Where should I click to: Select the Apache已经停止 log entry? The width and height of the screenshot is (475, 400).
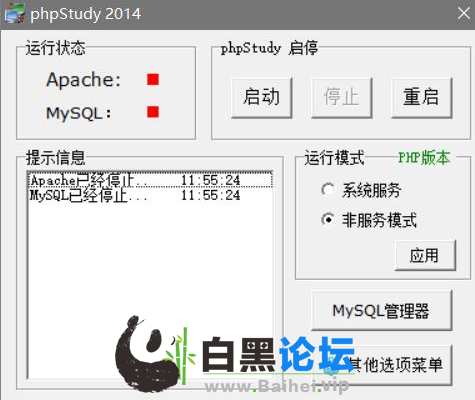(x=150, y=180)
